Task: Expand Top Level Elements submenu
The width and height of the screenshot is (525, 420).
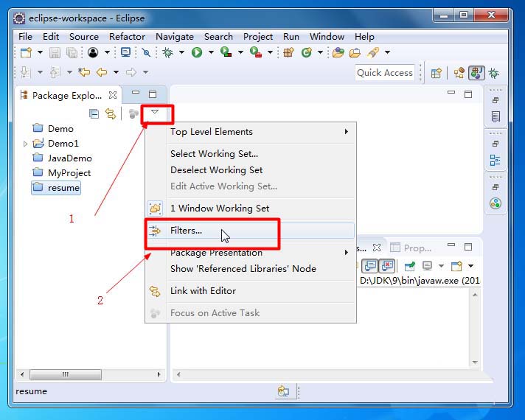Action: [250, 132]
